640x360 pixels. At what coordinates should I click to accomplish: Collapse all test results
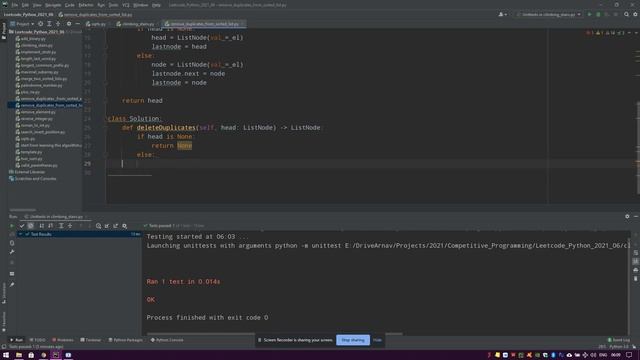70,226
